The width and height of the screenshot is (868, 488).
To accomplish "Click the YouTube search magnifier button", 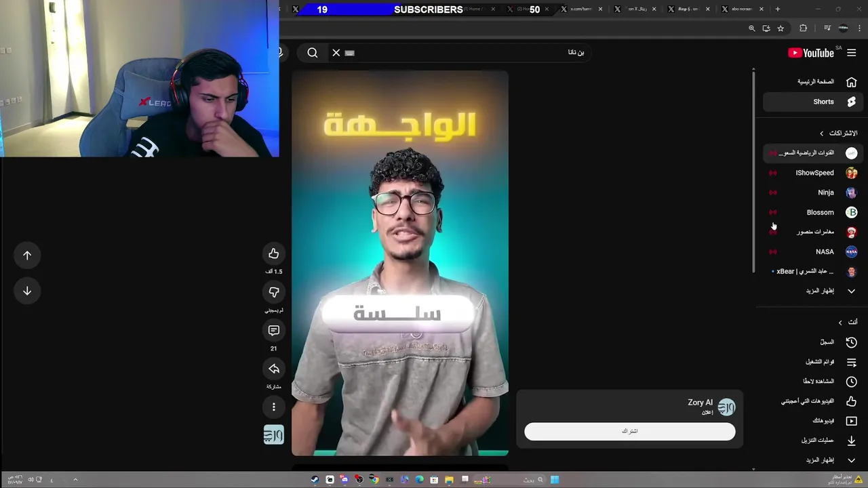I will click(x=313, y=53).
